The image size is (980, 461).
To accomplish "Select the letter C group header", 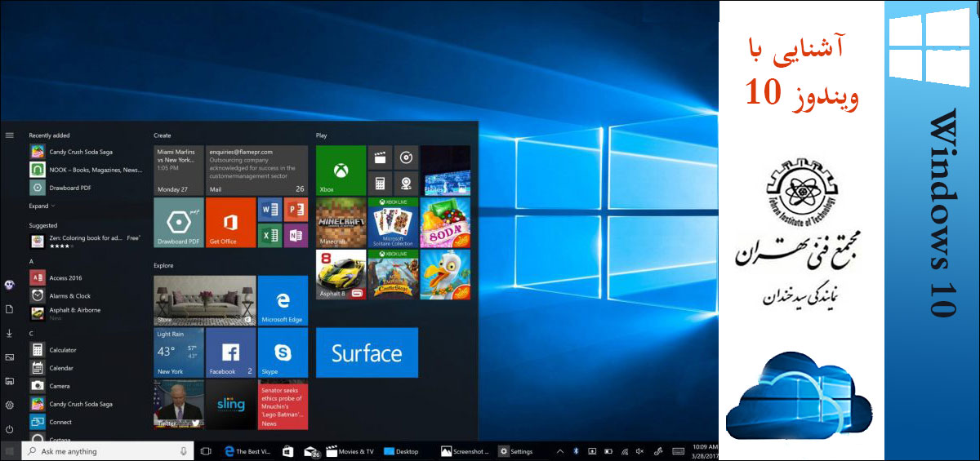I will click(x=31, y=333).
